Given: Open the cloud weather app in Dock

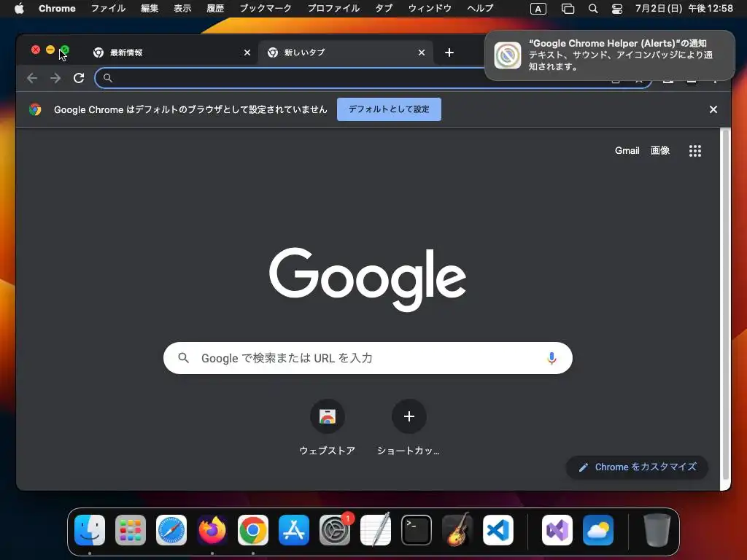Looking at the screenshot, I should [x=598, y=530].
